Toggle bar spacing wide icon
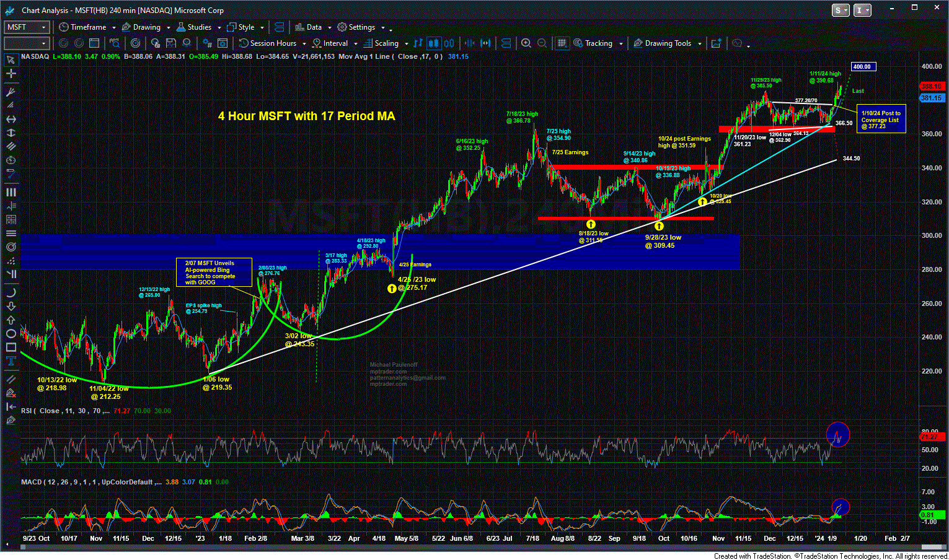The height and width of the screenshot is (560, 949). 485,43
